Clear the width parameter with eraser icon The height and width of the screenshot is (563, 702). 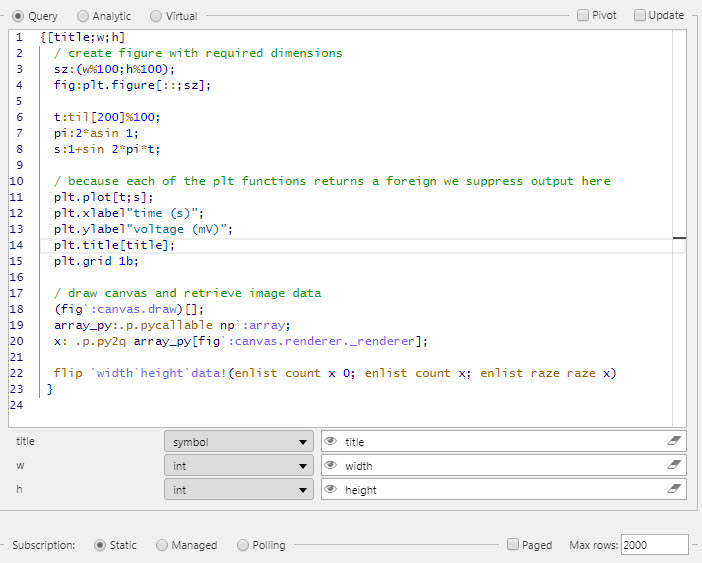pyautogui.click(x=674, y=466)
